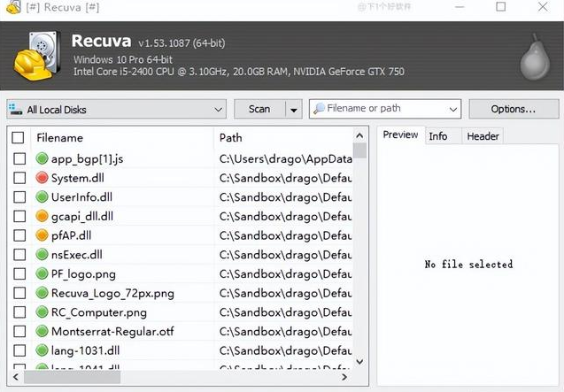Click the horizontal scrollbar under the file list
Image resolution: width=564 pixels, height=392 pixels.
(x=177, y=376)
